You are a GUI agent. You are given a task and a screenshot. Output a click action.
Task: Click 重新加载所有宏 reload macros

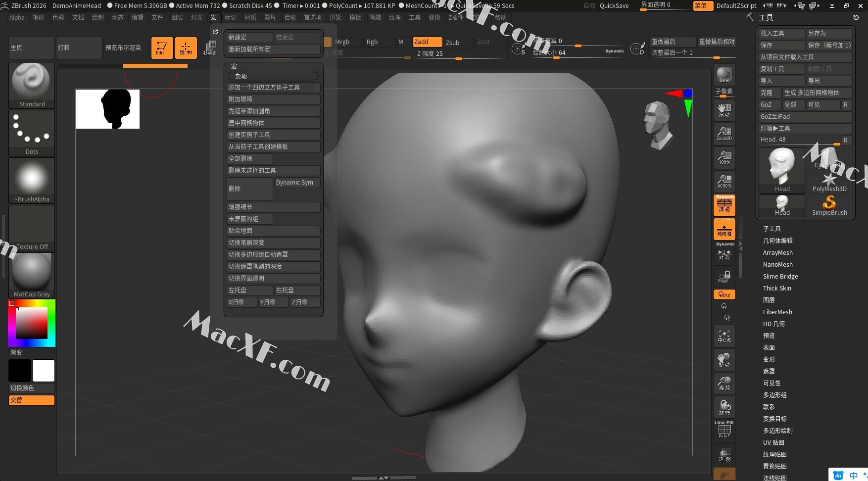click(x=273, y=49)
